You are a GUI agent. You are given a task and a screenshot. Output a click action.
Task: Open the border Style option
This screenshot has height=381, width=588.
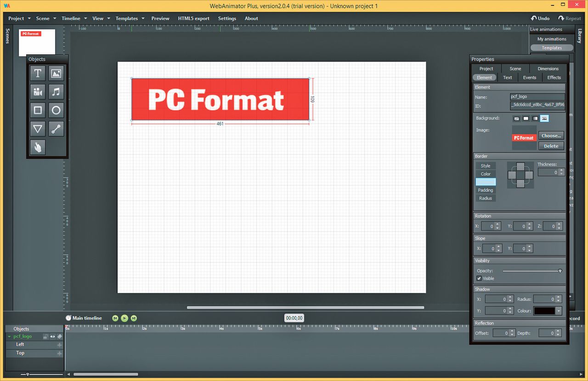click(486, 166)
